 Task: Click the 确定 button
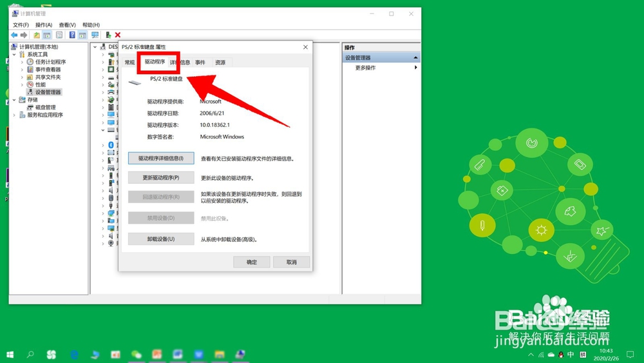coord(252,262)
